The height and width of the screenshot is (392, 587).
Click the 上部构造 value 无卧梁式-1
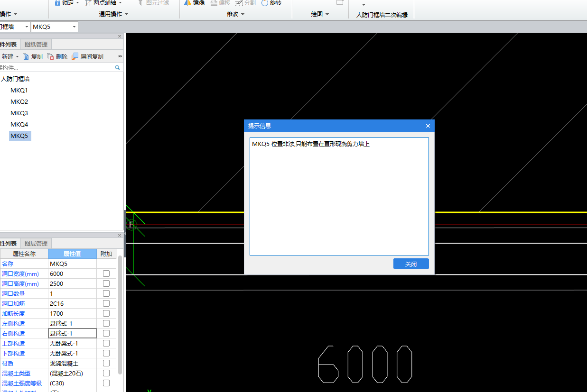73,343
